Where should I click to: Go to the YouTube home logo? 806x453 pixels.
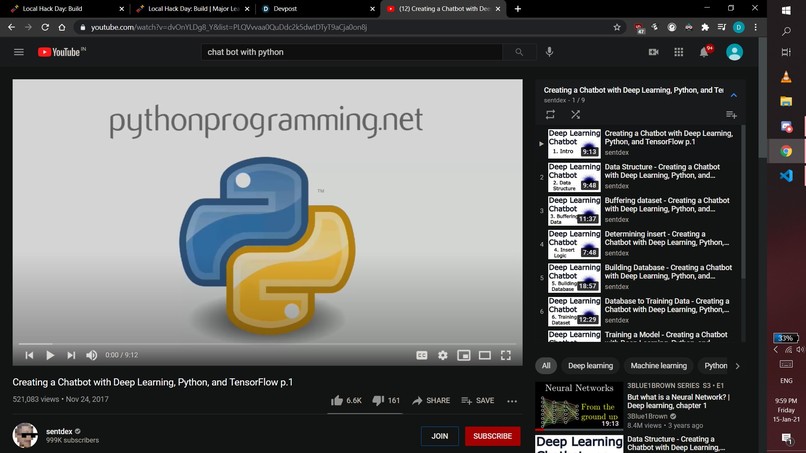point(61,52)
